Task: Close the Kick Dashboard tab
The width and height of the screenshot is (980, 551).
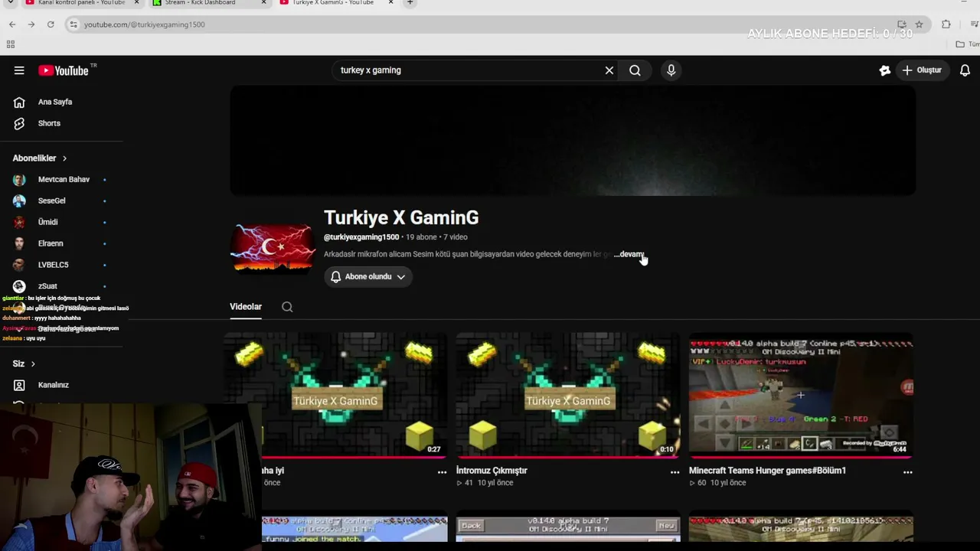Action: point(264,3)
